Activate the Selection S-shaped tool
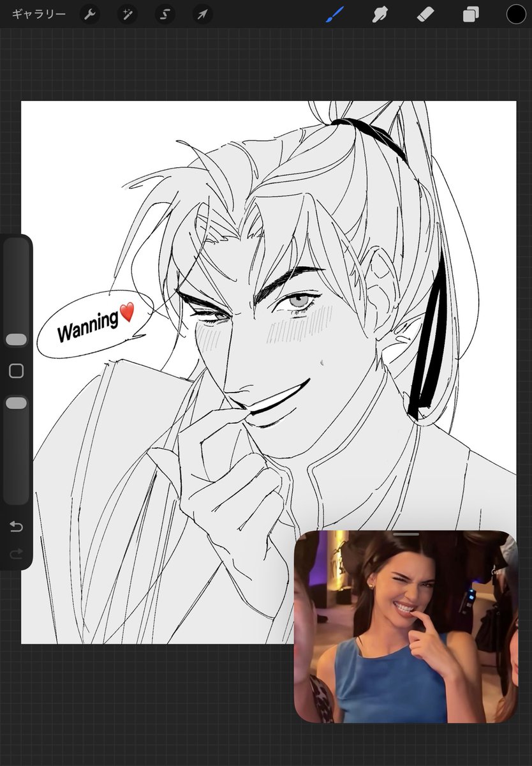This screenshot has height=766, width=532. pyautogui.click(x=165, y=14)
